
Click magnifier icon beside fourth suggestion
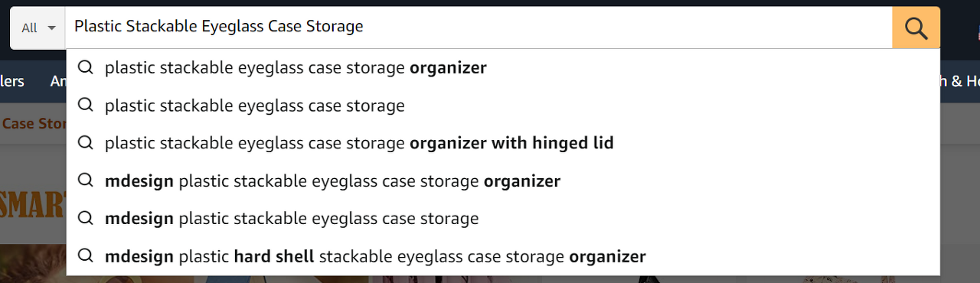pos(86,181)
